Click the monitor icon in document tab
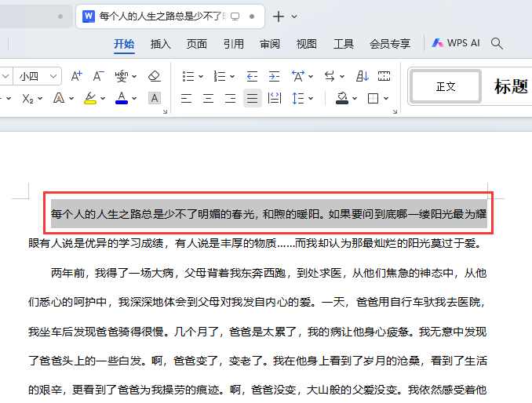 click(x=235, y=16)
